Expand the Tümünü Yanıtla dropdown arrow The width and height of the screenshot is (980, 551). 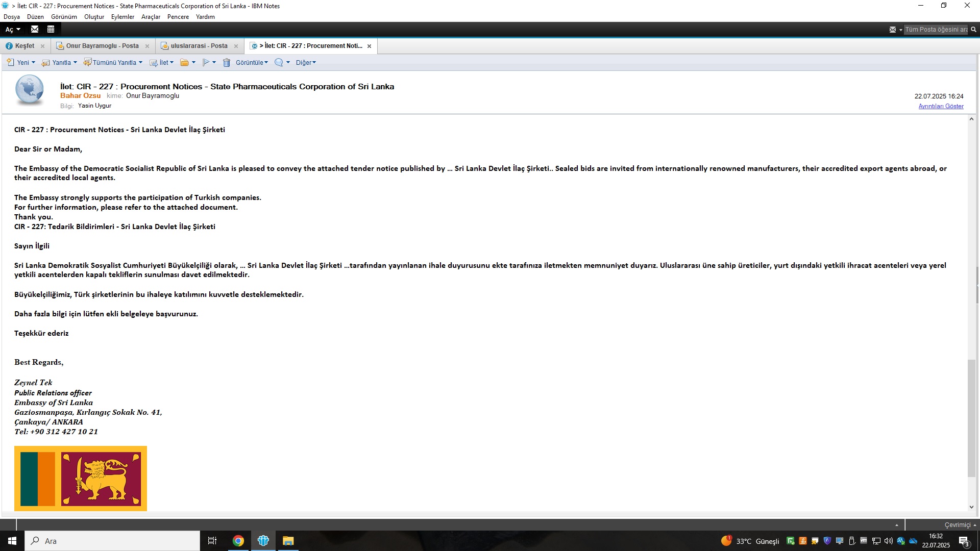140,62
